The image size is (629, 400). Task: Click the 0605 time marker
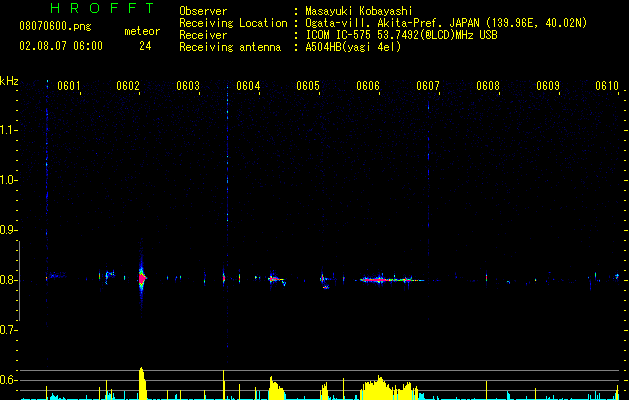pos(308,86)
